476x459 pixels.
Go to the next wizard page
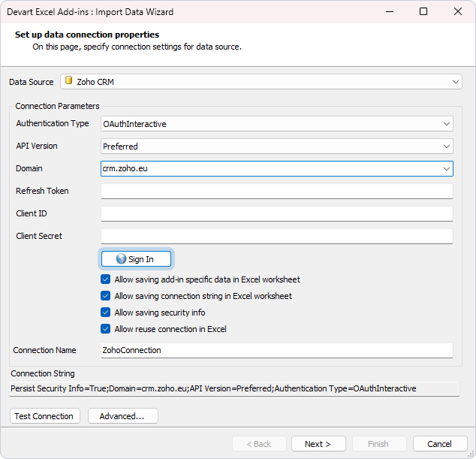pos(318,444)
